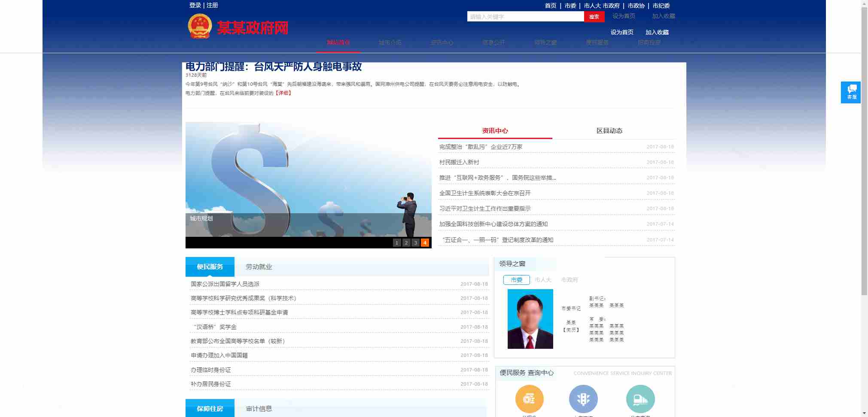Open 市委 in the top links

point(570,6)
